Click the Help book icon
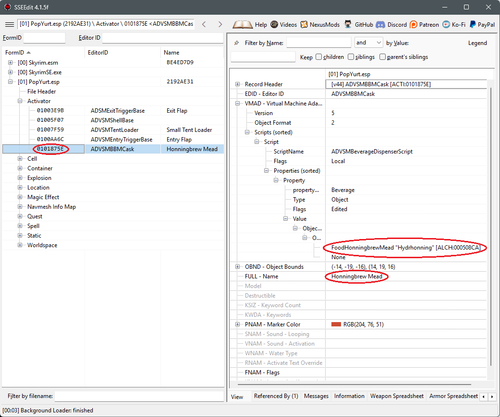This screenshot has width=500, height=417. tap(242, 24)
